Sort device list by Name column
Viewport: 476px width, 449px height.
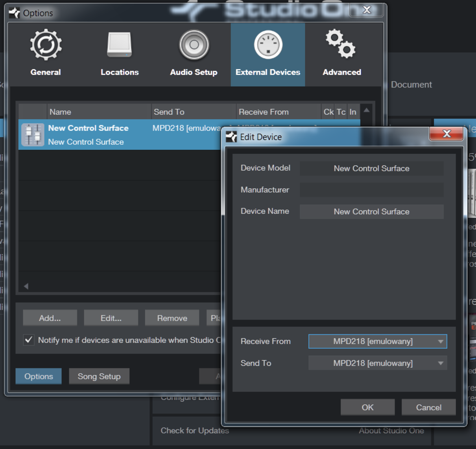[x=99, y=112]
